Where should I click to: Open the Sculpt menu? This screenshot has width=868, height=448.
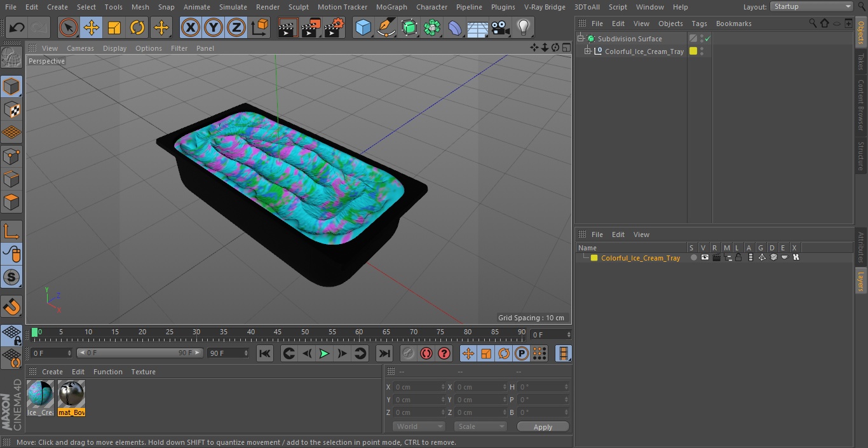pos(298,7)
